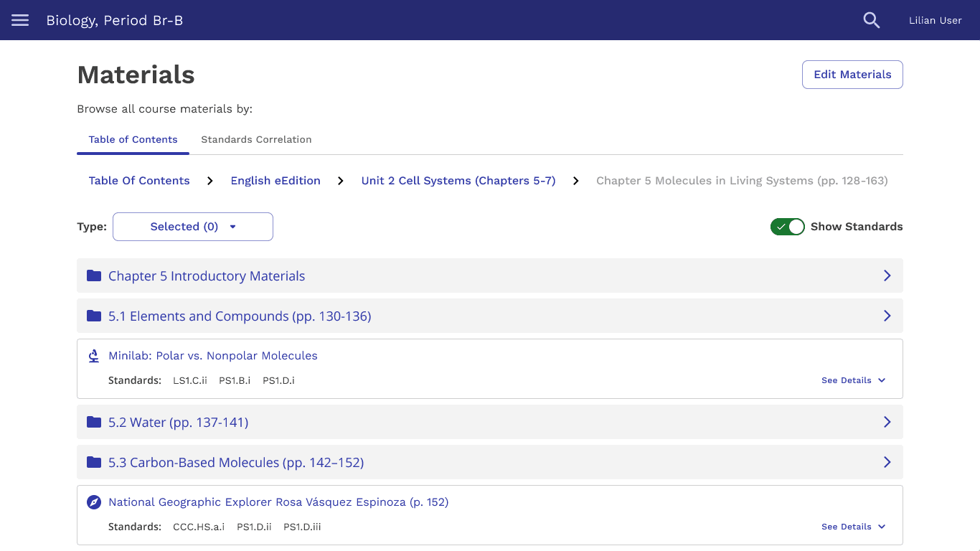This screenshot has width=980, height=551.
Task: Click the Edit Materials button
Action: point(852,74)
